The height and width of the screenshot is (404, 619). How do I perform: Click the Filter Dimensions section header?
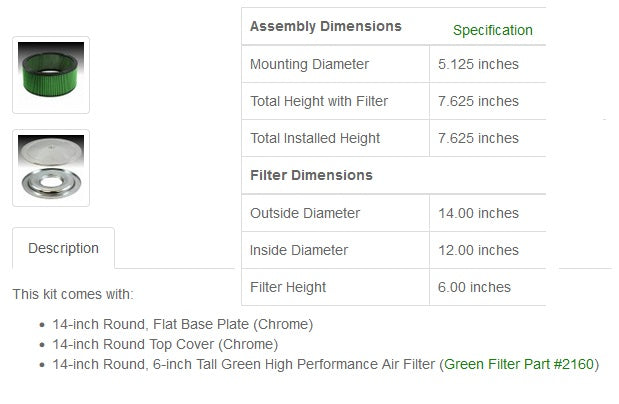pyautogui.click(x=311, y=175)
